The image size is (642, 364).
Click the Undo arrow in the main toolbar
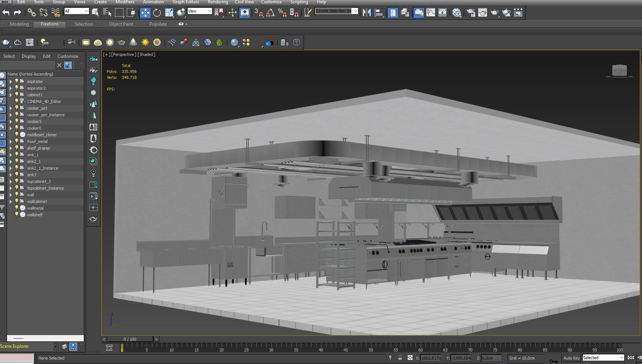point(6,13)
